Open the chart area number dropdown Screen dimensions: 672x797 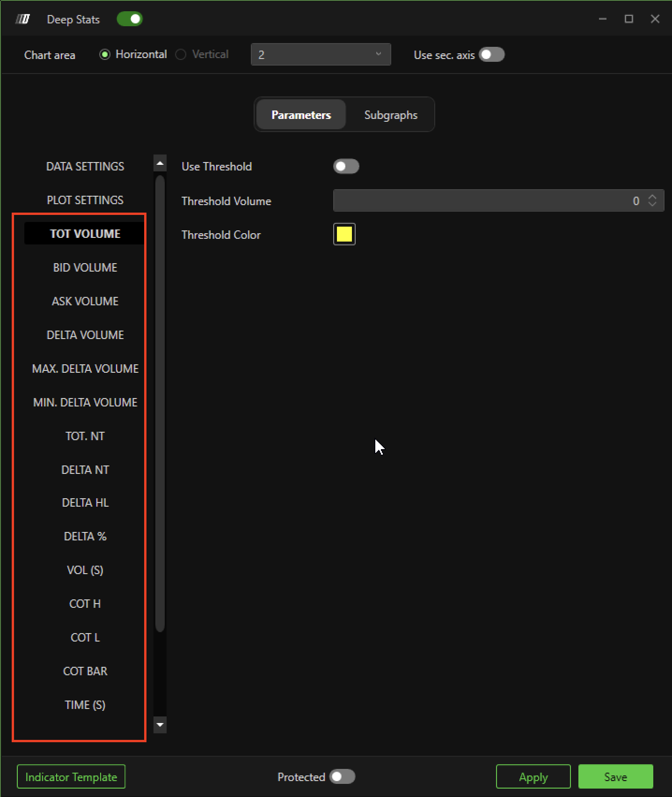pyautogui.click(x=321, y=55)
